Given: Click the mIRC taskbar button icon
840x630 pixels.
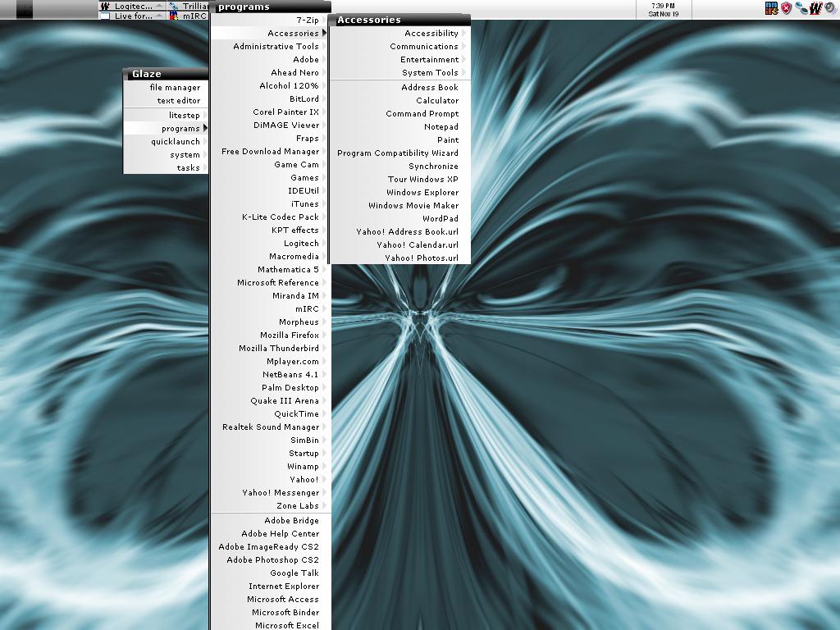Looking at the screenshot, I should pos(174,16).
